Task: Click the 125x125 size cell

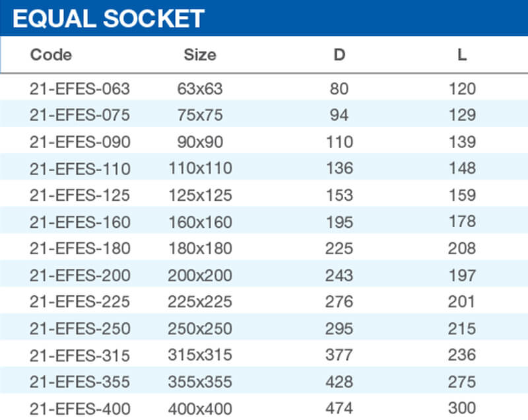Action: coord(200,195)
